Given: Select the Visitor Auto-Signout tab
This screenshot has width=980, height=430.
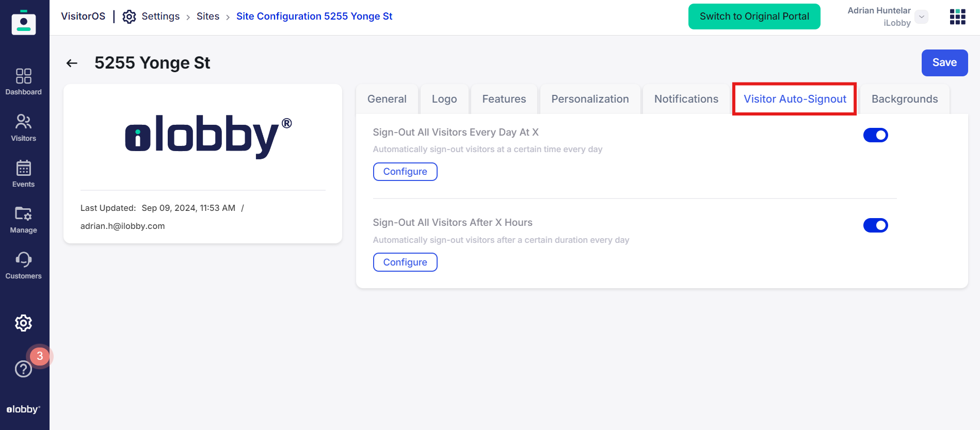Looking at the screenshot, I should 795,99.
